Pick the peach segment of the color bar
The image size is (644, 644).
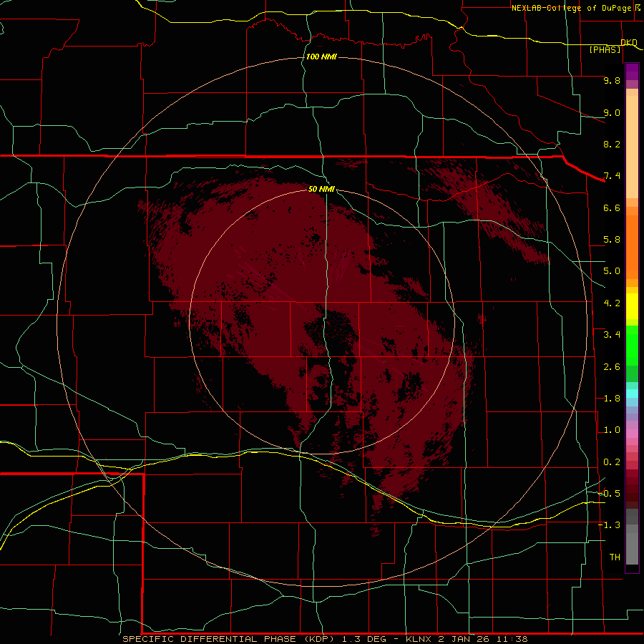coord(632,147)
